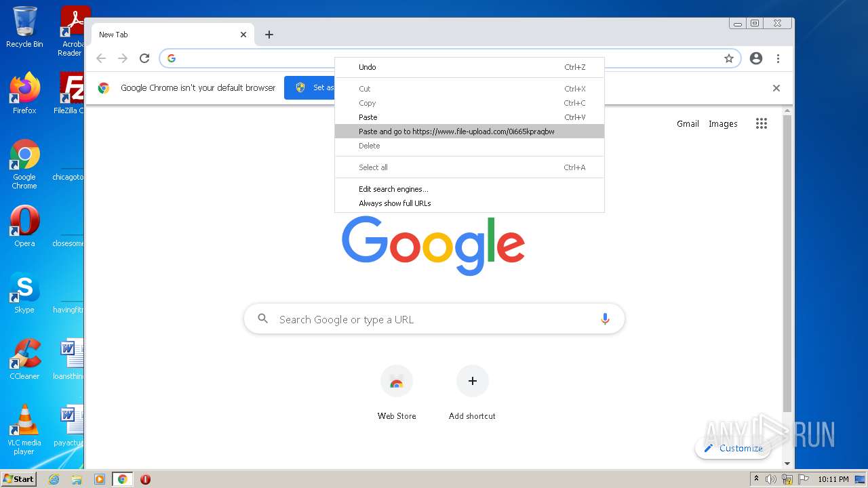Select the FileZilla desktop icon
The image size is (868, 488).
coord(69,93)
